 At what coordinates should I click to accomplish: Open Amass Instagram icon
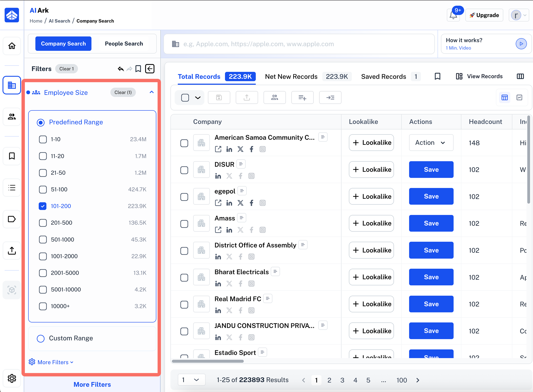[x=262, y=230]
